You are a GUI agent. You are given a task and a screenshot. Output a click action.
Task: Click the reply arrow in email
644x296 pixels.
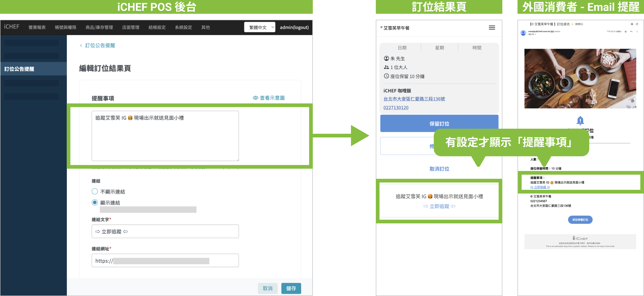pyautogui.click(x=631, y=31)
